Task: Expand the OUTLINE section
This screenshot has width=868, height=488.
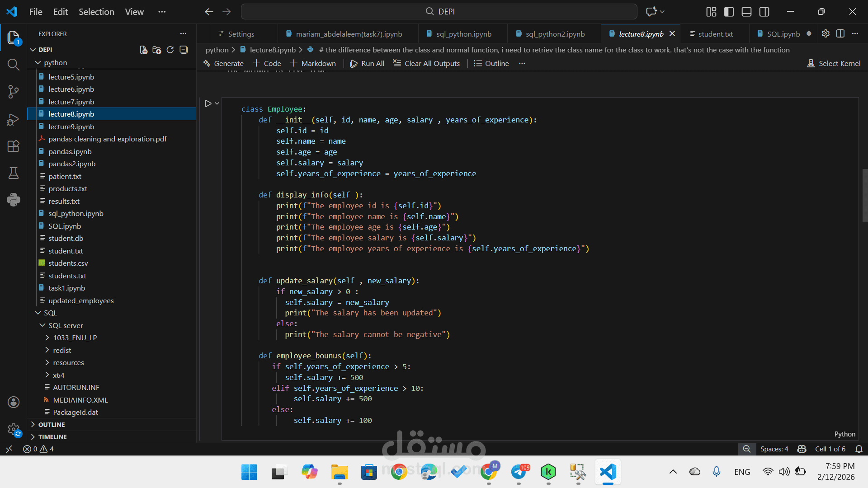Action: click(x=52, y=425)
